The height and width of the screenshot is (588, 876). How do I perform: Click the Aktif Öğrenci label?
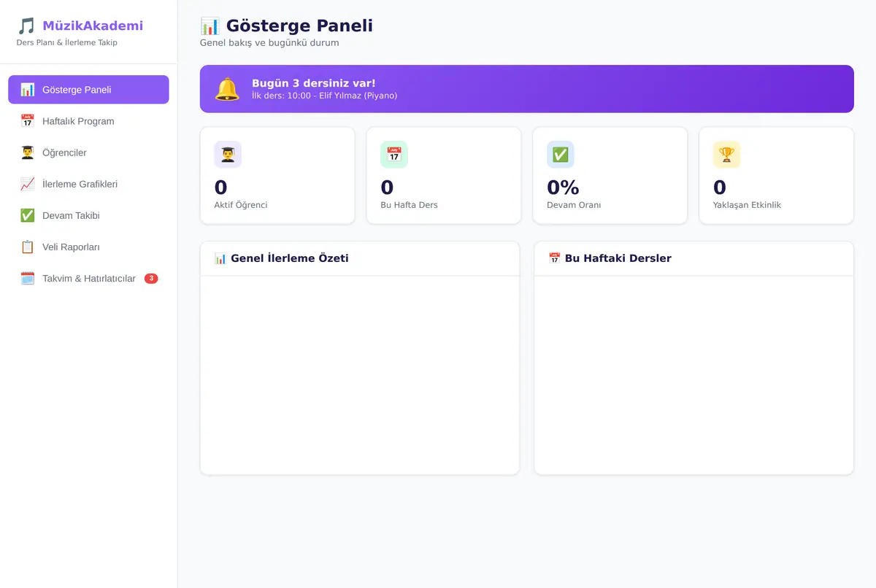241,205
